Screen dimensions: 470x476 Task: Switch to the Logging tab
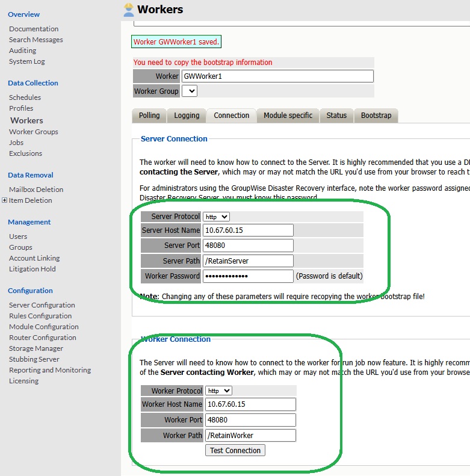[187, 116]
